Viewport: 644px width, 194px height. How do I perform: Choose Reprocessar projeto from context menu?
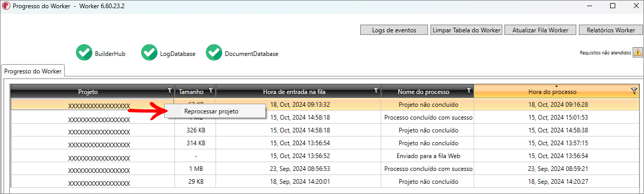(x=214, y=111)
